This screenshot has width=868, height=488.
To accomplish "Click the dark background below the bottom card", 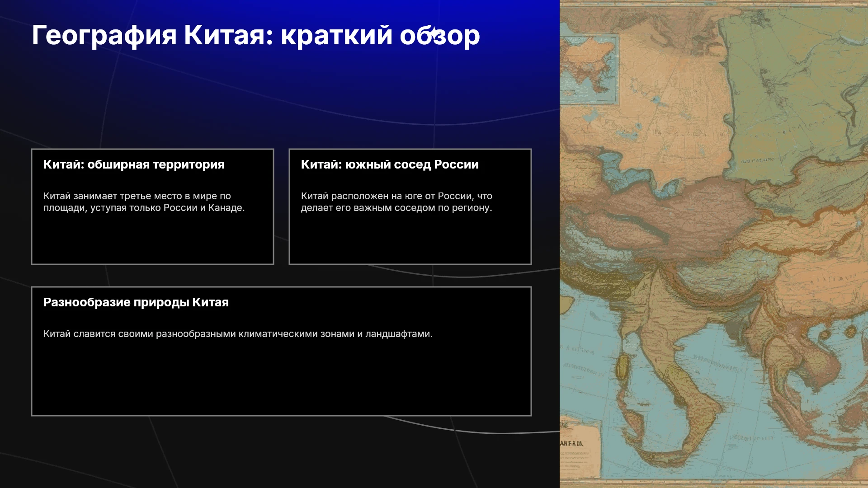I will coord(280,452).
